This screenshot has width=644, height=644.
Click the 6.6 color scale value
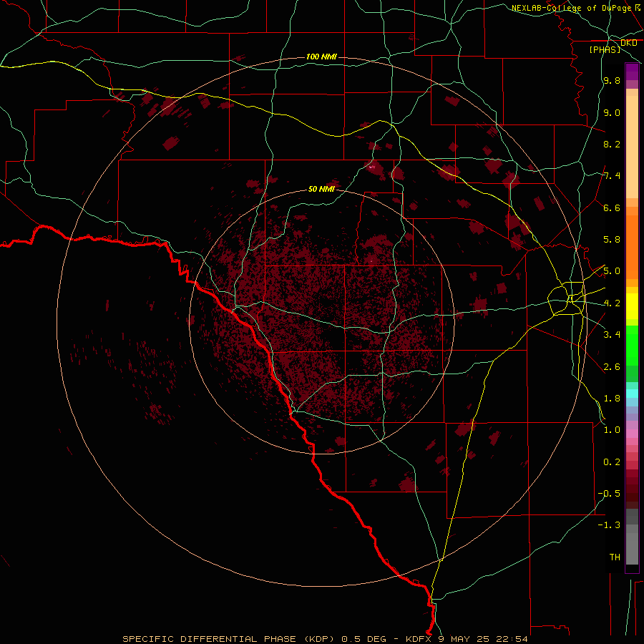click(612, 208)
